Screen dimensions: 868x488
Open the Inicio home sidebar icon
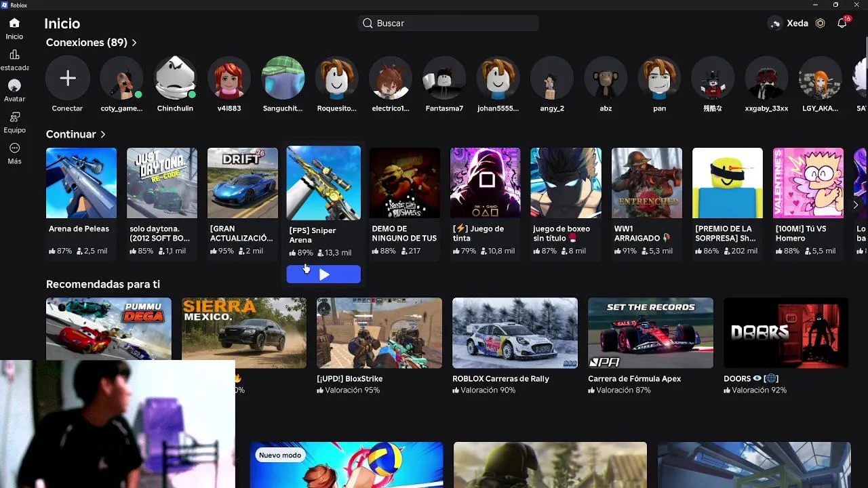tap(14, 23)
